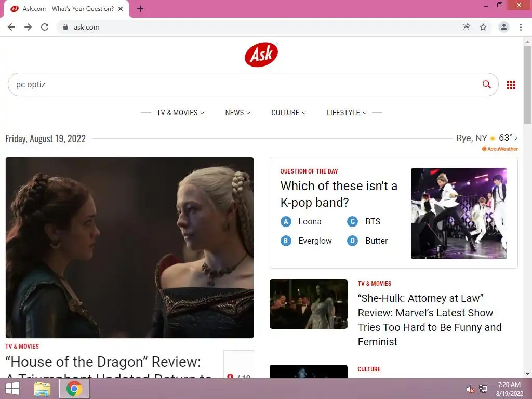Expand the LIFESTYLE menu

coord(347,113)
